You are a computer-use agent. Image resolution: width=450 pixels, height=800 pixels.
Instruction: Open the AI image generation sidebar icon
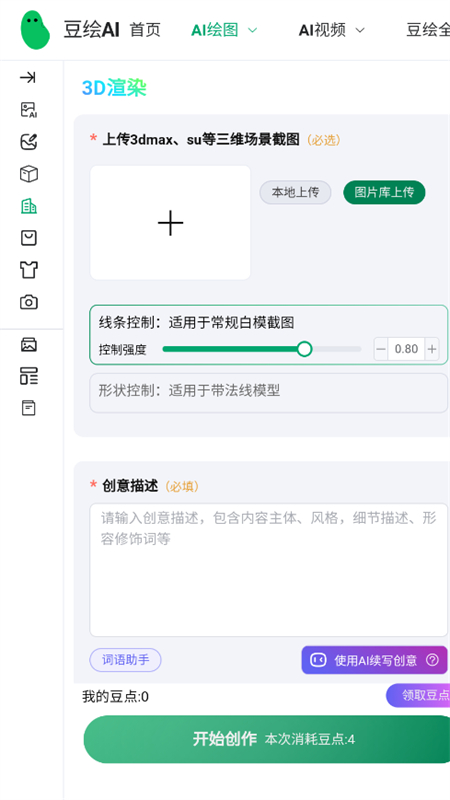pyautogui.click(x=29, y=110)
